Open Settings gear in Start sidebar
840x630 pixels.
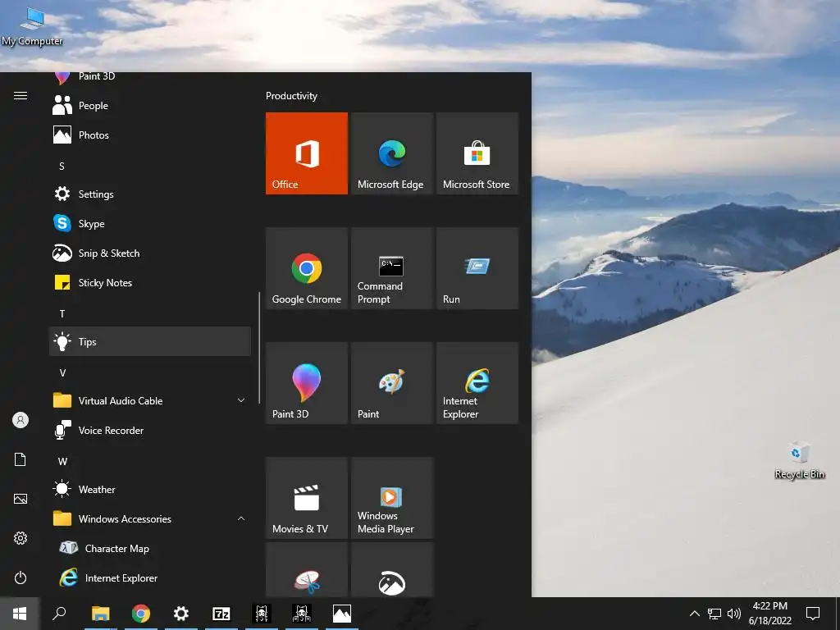(21, 538)
